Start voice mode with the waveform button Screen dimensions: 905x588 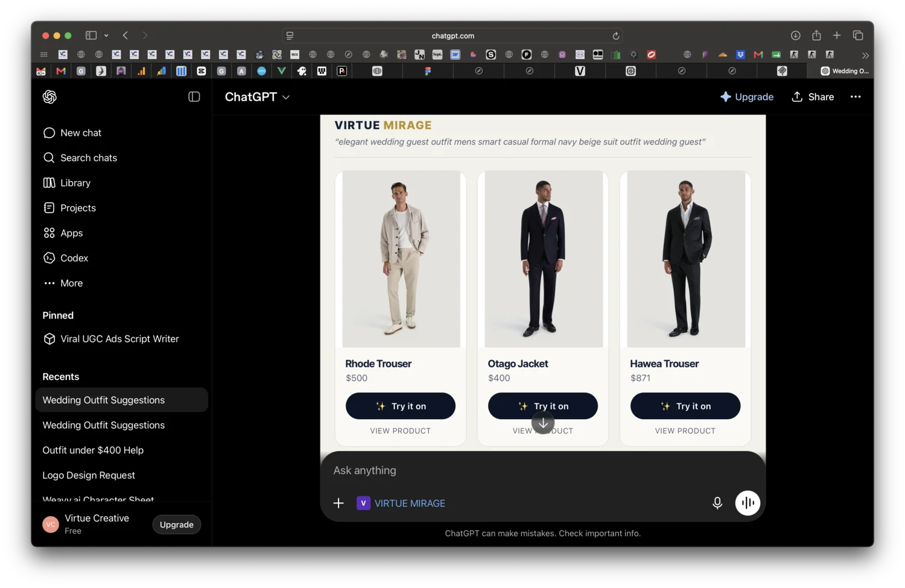point(748,503)
